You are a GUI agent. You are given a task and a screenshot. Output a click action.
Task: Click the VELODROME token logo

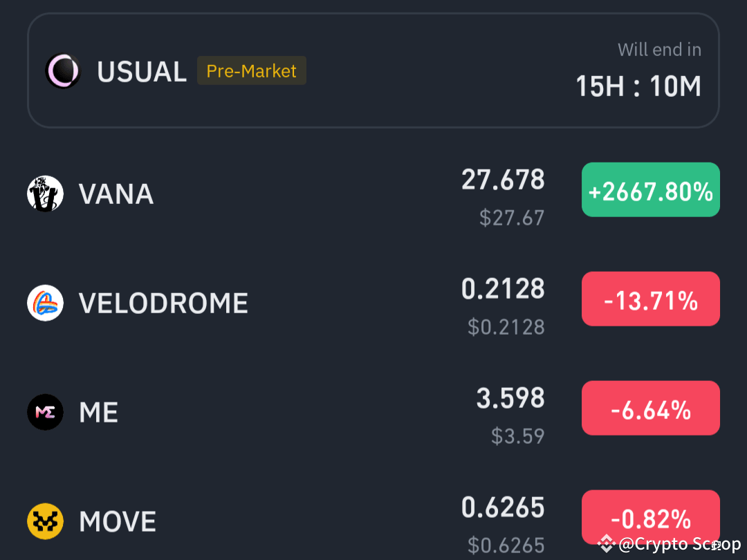click(x=45, y=302)
